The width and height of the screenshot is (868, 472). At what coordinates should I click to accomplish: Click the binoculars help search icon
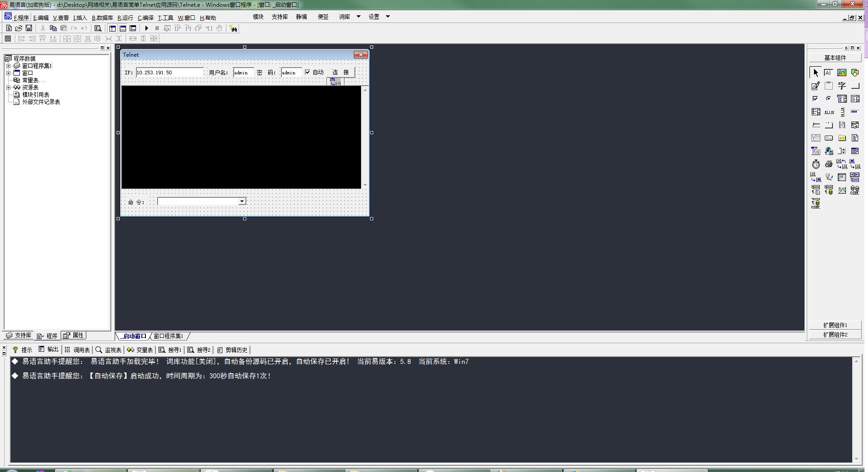(x=233, y=28)
